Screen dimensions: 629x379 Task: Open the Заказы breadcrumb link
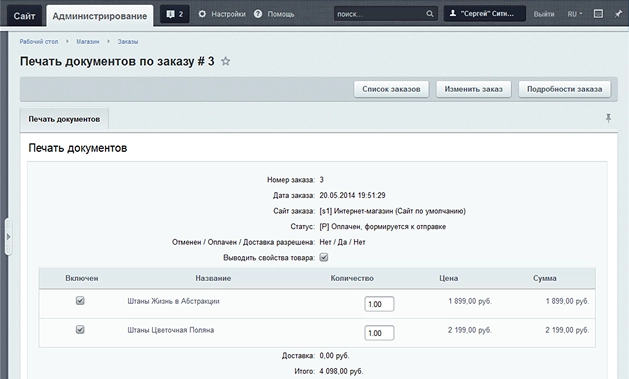click(x=128, y=42)
